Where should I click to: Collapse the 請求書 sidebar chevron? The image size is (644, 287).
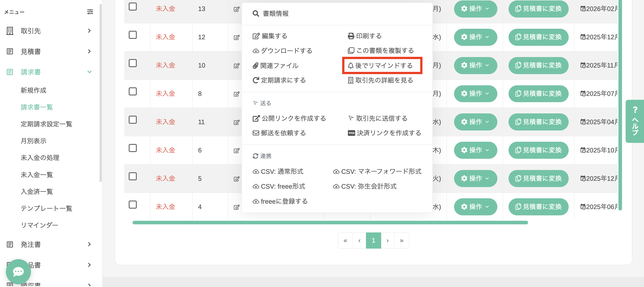tap(89, 72)
